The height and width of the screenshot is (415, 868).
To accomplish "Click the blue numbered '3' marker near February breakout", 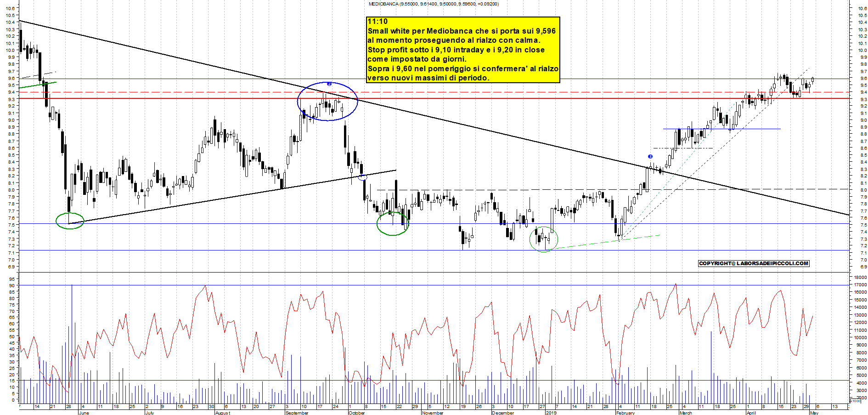I will click(x=650, y=157).
